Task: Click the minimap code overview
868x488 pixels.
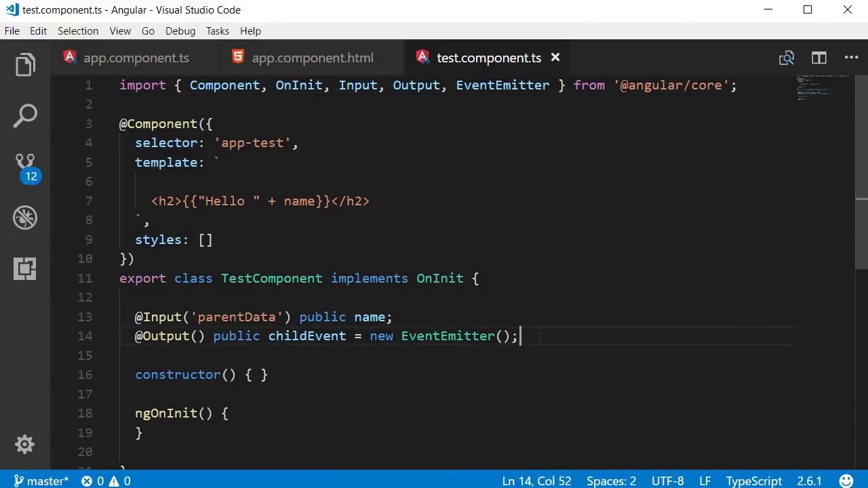Action: 824,88
